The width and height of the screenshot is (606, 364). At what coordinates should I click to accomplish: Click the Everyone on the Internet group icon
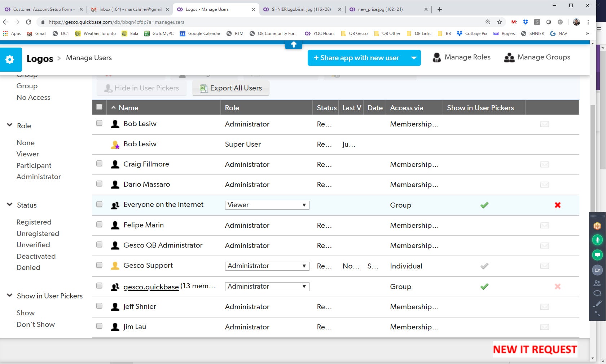pyautogui.click(x=115, y=205)
